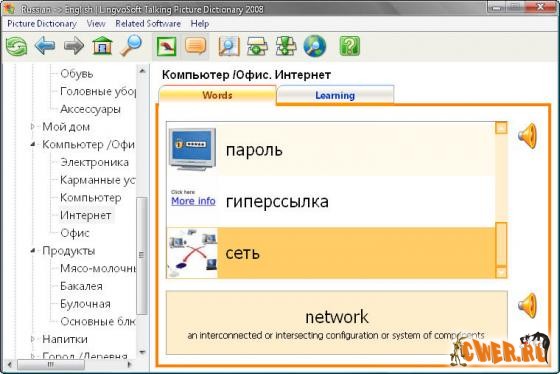Screen dimensions: 560x374
Task: Click the globe with magnifier icon
Action: click(315, 46)
